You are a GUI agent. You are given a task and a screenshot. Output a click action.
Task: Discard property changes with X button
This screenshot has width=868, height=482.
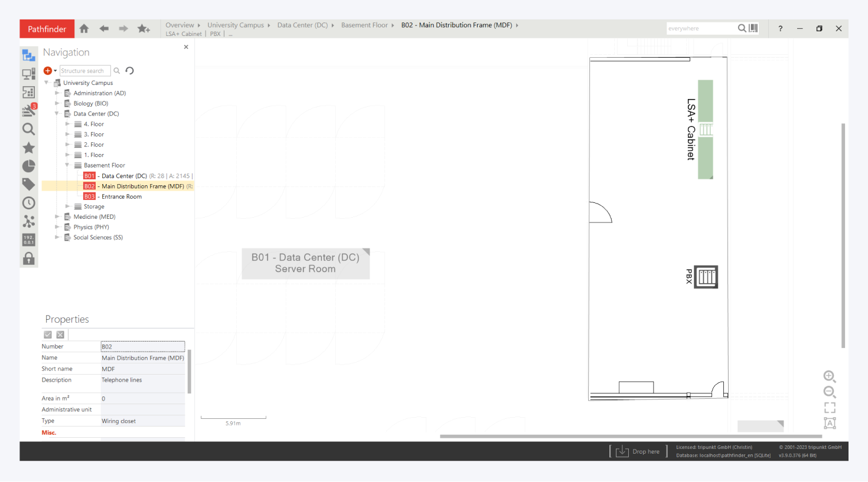(60, 335)
